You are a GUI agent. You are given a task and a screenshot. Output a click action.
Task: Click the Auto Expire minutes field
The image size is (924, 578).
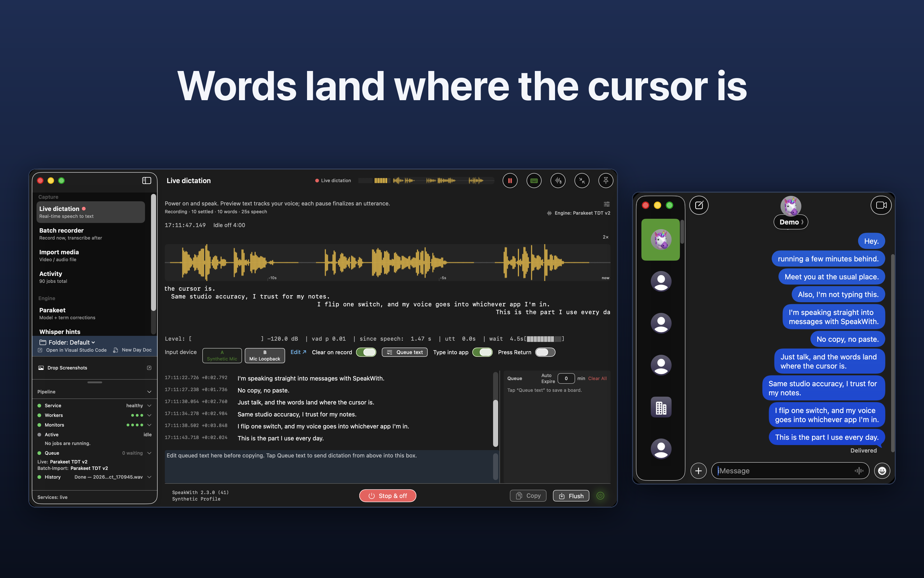click(x=566, y=379)
